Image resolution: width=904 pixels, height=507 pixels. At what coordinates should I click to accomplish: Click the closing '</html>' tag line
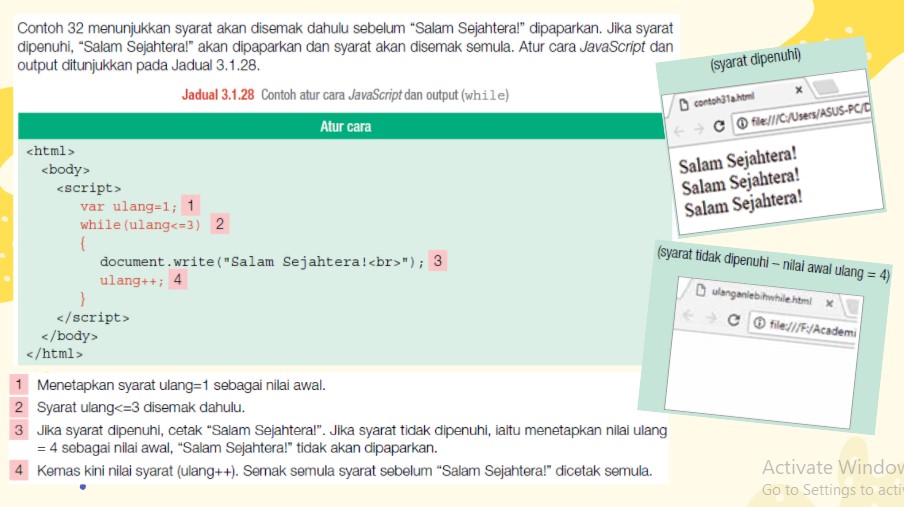click(x=54, y=354)
